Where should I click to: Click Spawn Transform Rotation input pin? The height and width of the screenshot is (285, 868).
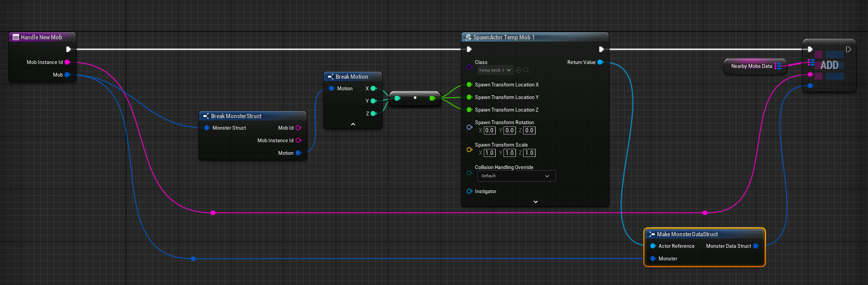470,127
